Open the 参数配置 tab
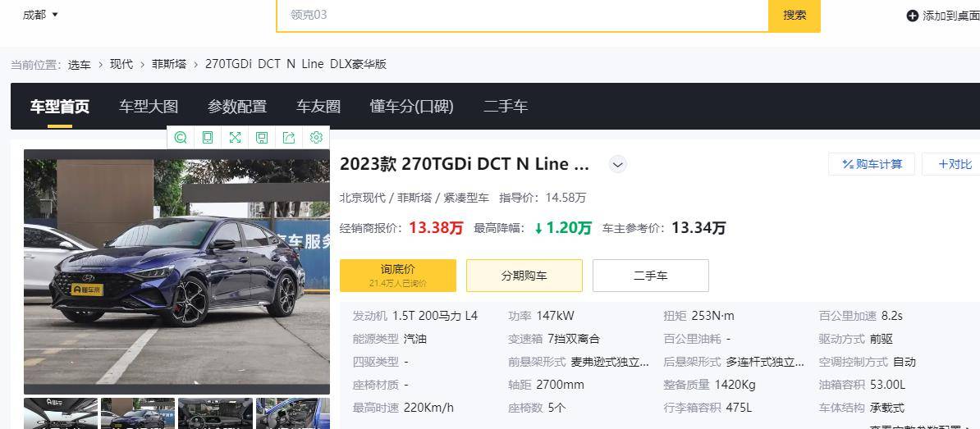This screenshot has height=429, width=980. pos(237,107)
